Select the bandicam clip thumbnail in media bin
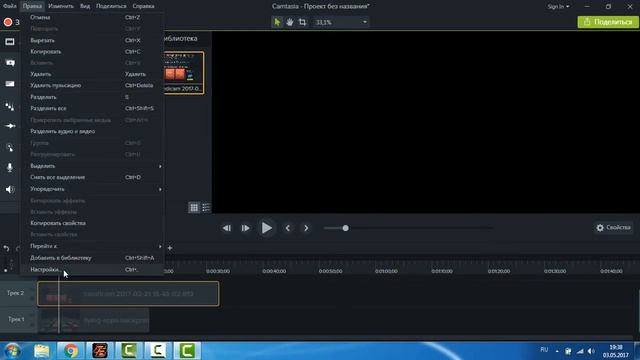Viewport: 640px width, 360px height. (x=183, y=73)
